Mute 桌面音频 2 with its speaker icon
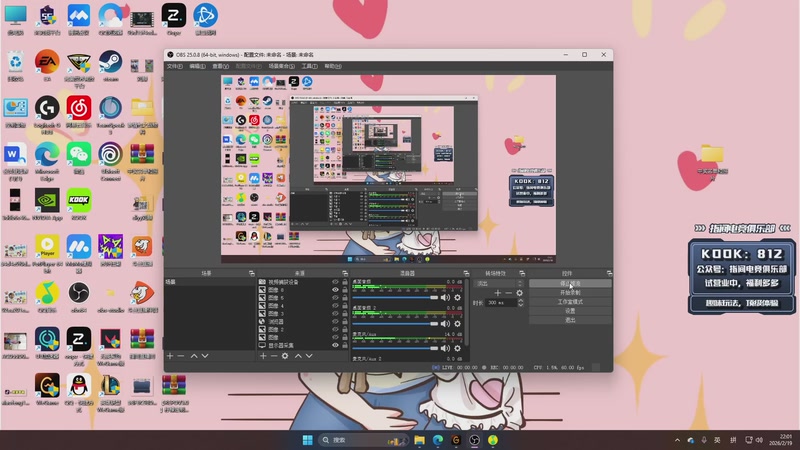 445,323
